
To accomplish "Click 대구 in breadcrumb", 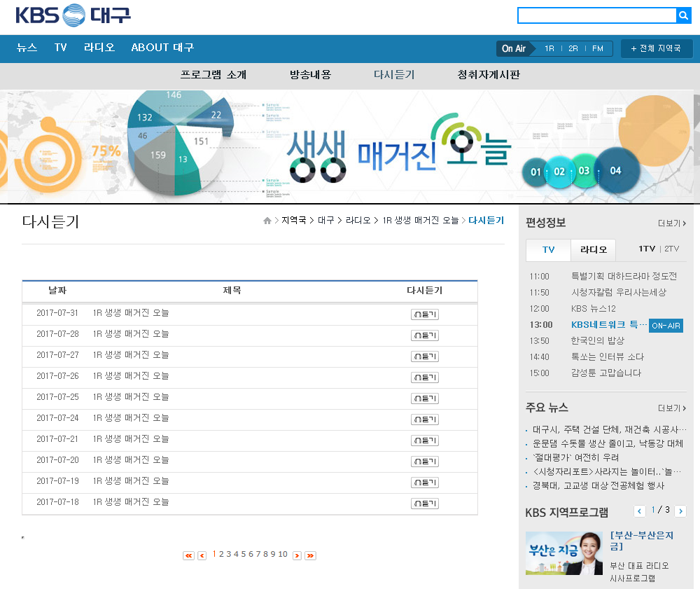I will click(326, 220).
